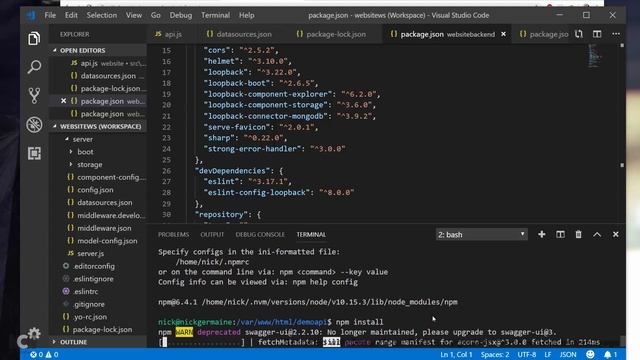Click the VS Code logo icon
This screenshot has width=640, height=360.
31,16
